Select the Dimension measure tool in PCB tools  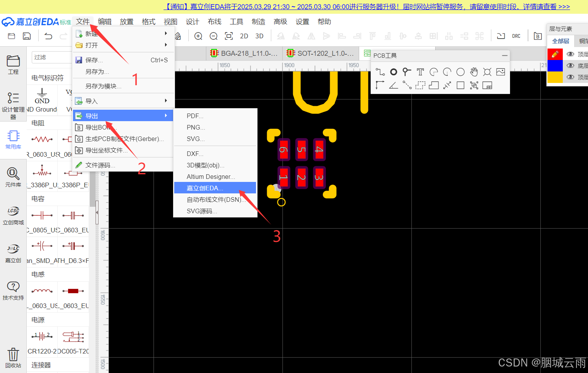pyautogui.click(x=447, y=85)
